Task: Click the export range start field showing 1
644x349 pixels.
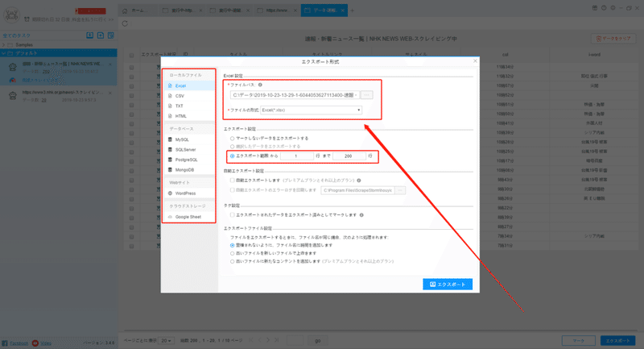Action: tap(296, 156)
